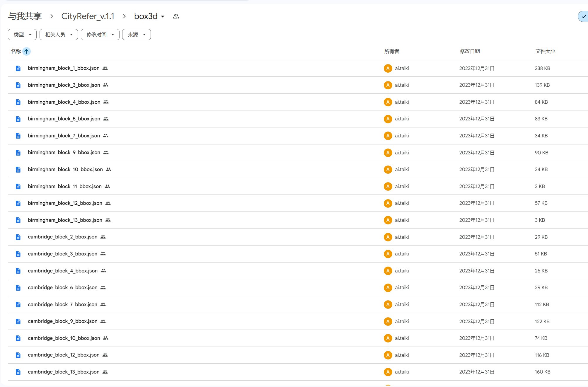Open the 修改时间 filter dropdown
588x387 pixels.
[x=100, y=35]
